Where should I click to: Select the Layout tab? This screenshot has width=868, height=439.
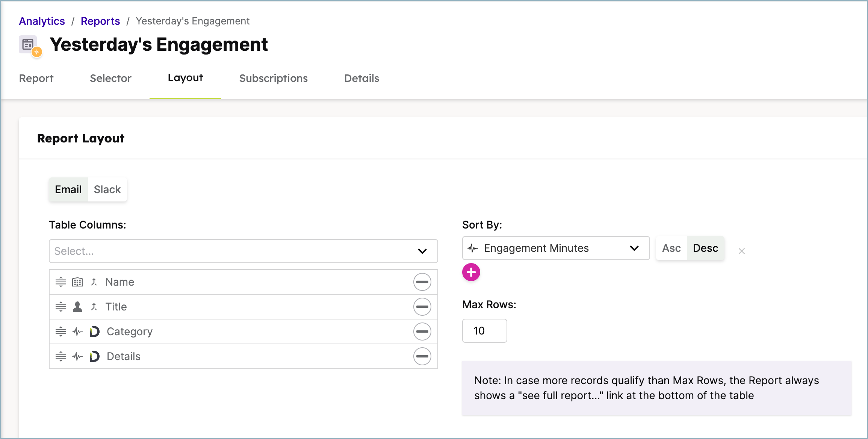click(x=185, y=78)
